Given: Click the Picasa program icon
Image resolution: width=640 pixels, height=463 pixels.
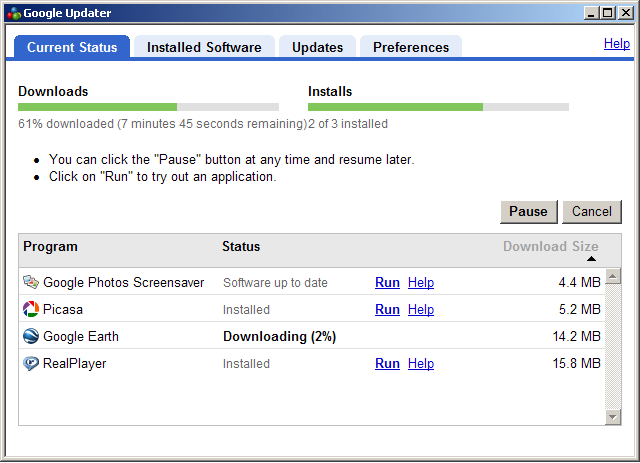Looking at the screenshot, I should [x=31, y=309].
